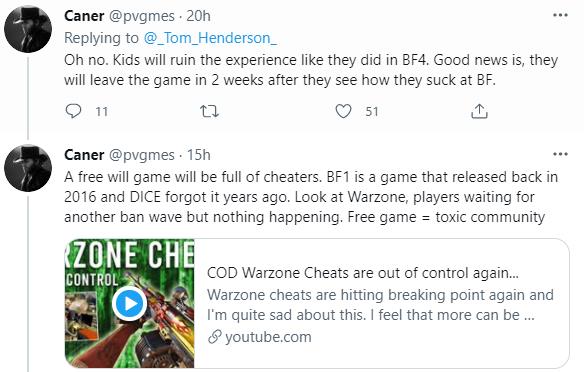Play the Warzone cheats video
The height and width of the screenshot is (372, 584).
coord(130,303)
